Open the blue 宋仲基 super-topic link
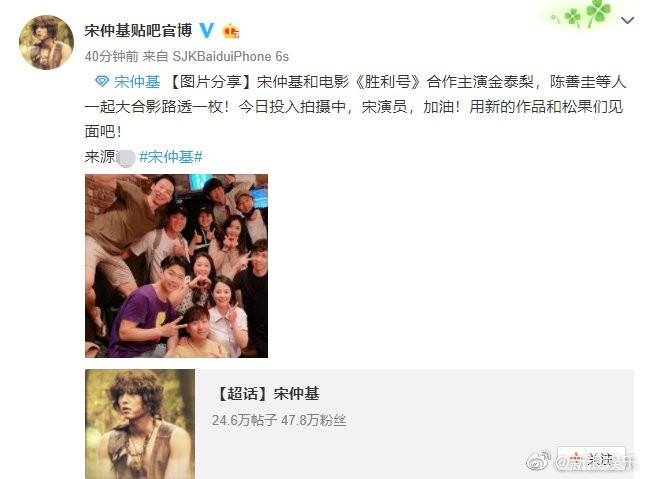Screen dimensions: 645x479 [137, 81]
